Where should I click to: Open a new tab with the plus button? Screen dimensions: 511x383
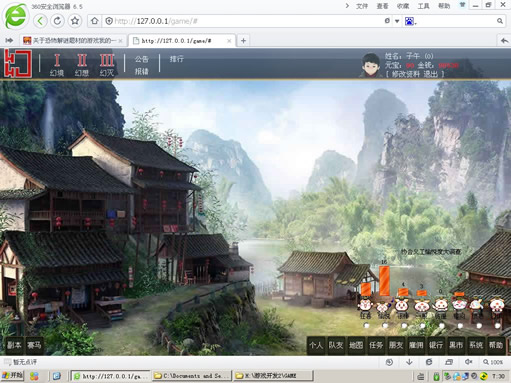tap(243, 41)
